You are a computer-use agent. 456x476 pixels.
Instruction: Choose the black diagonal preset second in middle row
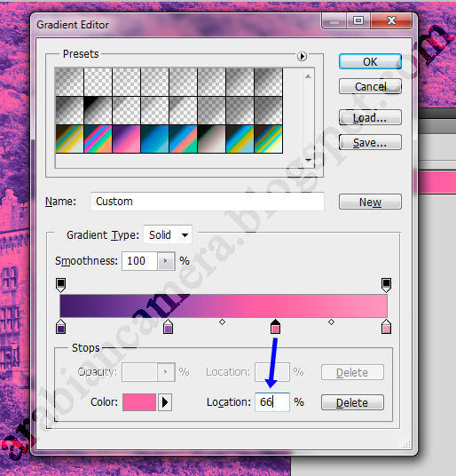pyautogui.click(x=98, y=110)
